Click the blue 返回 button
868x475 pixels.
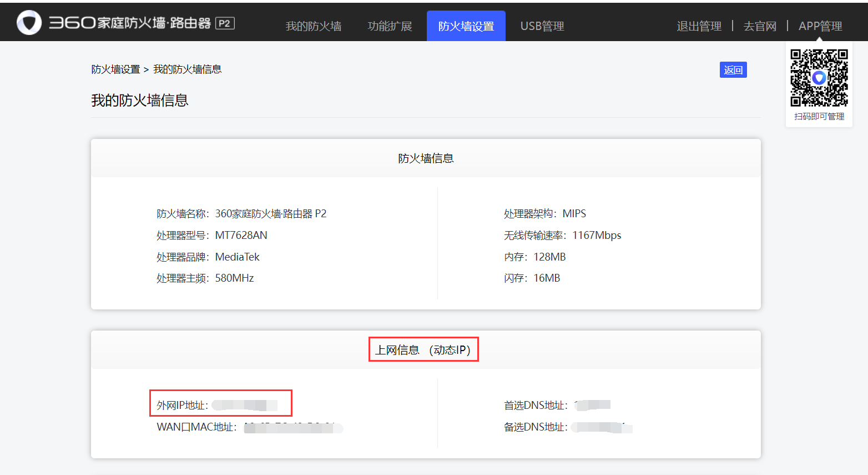coord(733,70)
